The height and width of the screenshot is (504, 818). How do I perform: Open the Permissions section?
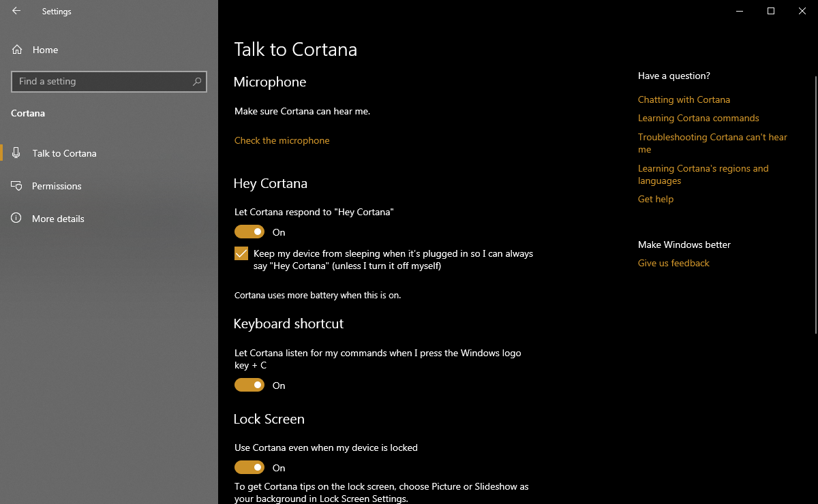pyautogui.click(x=109, y=186)
